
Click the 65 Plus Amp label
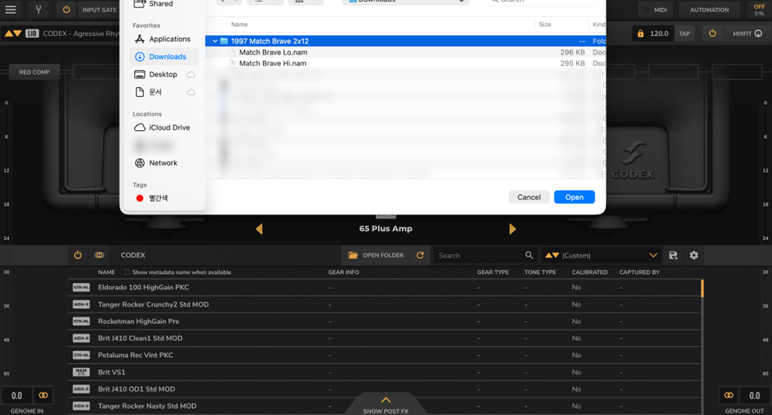click(386, 228)
